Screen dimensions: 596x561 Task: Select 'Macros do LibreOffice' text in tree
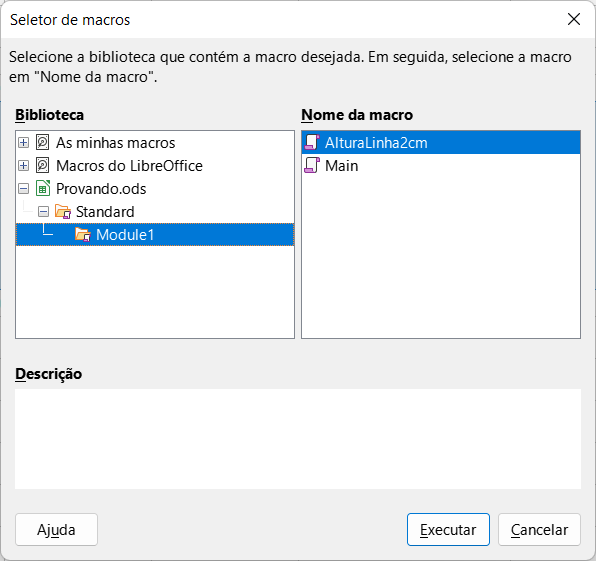[x=129, y=166]
